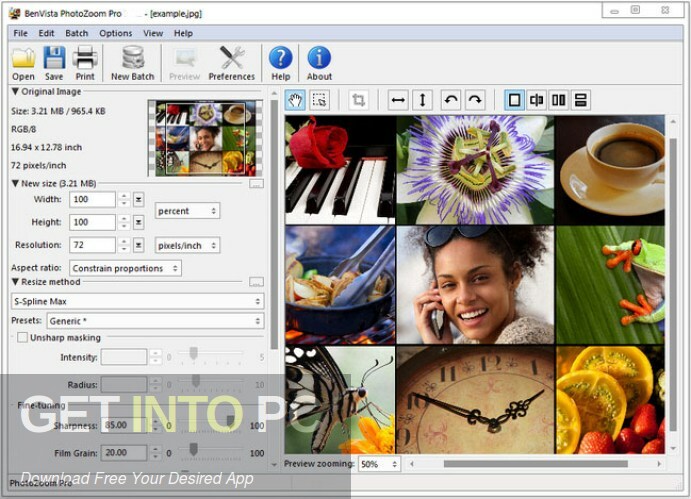Screen dimensions: 691x499
Task: Choose the crop tool
Action: 358,100
